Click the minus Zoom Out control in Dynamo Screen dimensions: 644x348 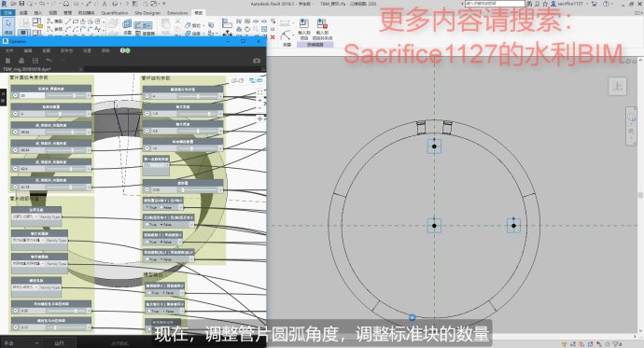(x=260, y=108)
